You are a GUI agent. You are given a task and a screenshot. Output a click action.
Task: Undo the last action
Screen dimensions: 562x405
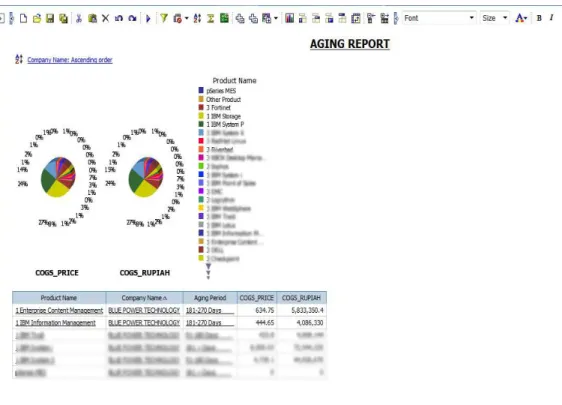119,18
